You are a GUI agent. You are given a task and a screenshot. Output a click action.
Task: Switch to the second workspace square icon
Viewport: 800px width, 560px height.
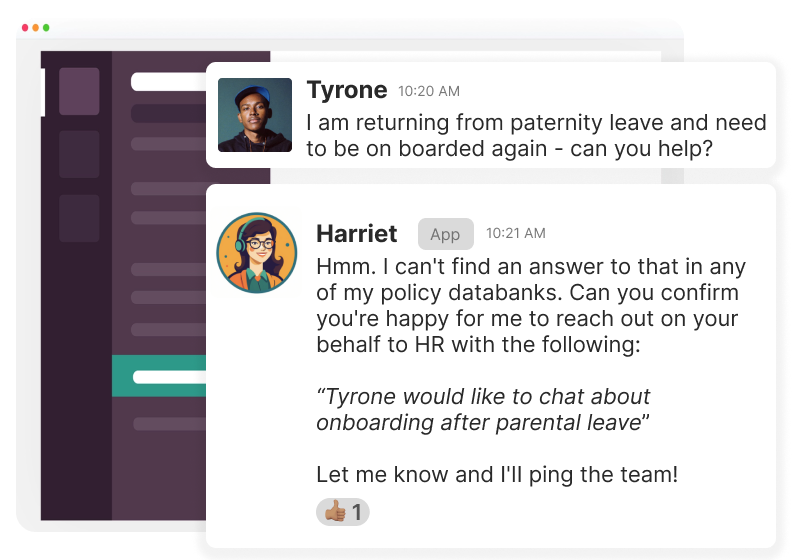(x=79, y=154)
